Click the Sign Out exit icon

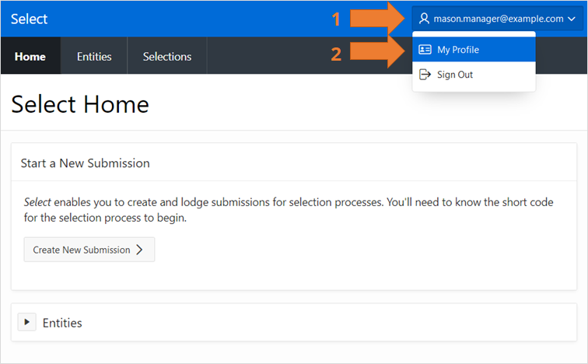[x=425, y=75]
